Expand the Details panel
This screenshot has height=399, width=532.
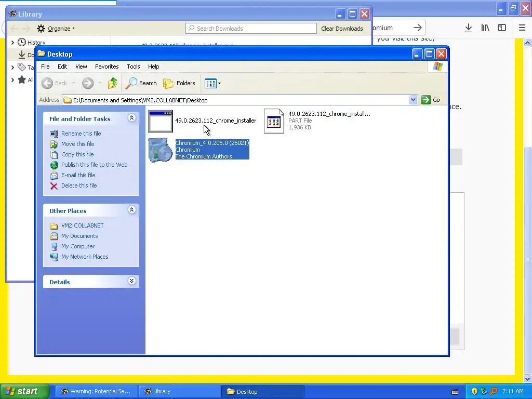coord(131,281)
